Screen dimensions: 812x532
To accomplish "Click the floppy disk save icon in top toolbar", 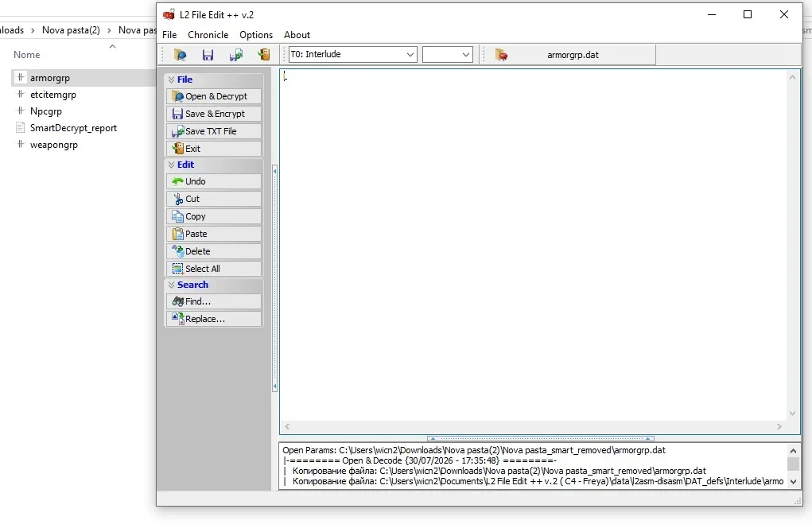I will (x=208, y=55).
